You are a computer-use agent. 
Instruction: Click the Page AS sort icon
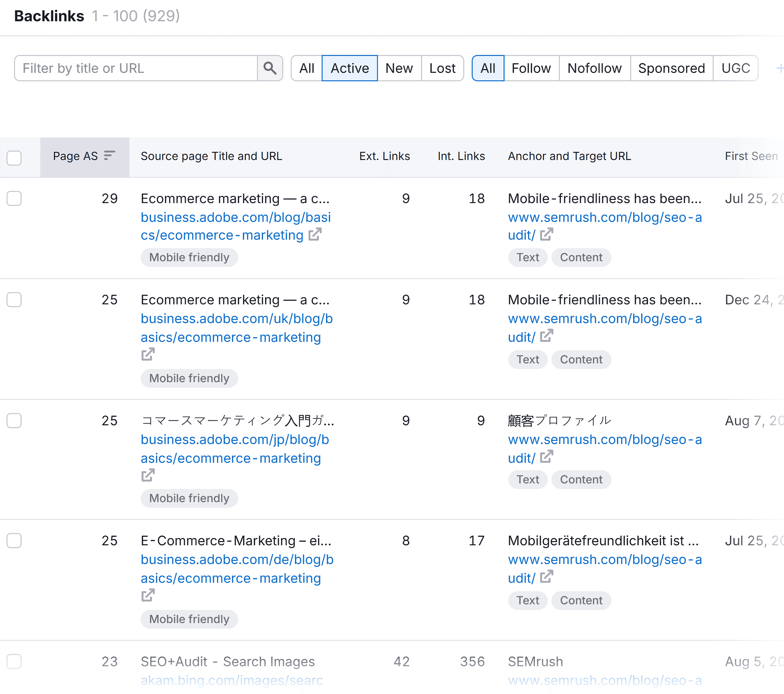109,155
